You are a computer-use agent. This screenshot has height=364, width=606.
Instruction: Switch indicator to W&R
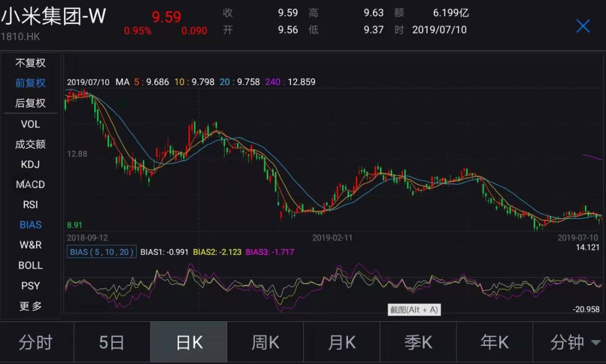30,245
